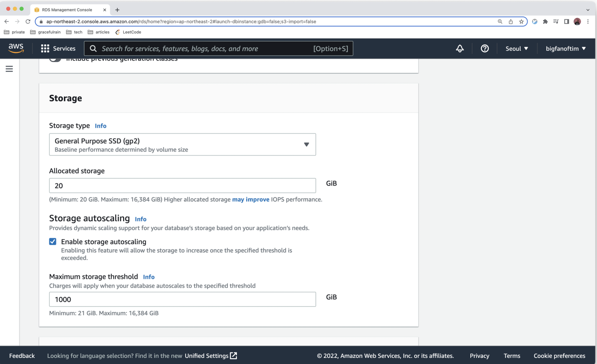Click the Maximum storage threshold field
597x364 pixels.
pos(182,299)
